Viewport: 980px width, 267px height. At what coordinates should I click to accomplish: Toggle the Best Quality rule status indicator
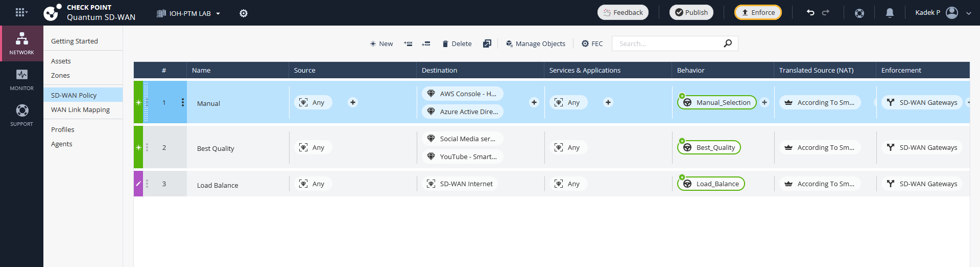click(138, 147)
